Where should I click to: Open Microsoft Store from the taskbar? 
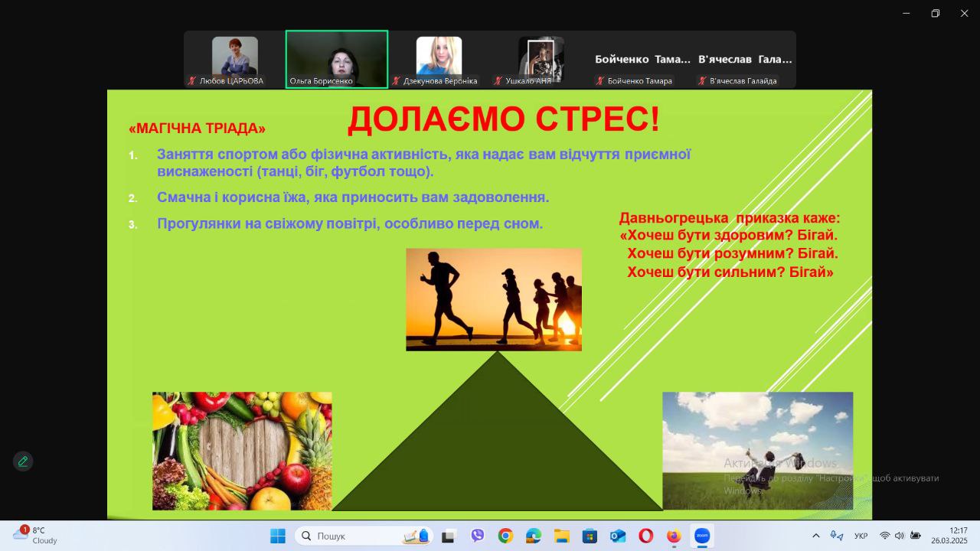point(590,536)
